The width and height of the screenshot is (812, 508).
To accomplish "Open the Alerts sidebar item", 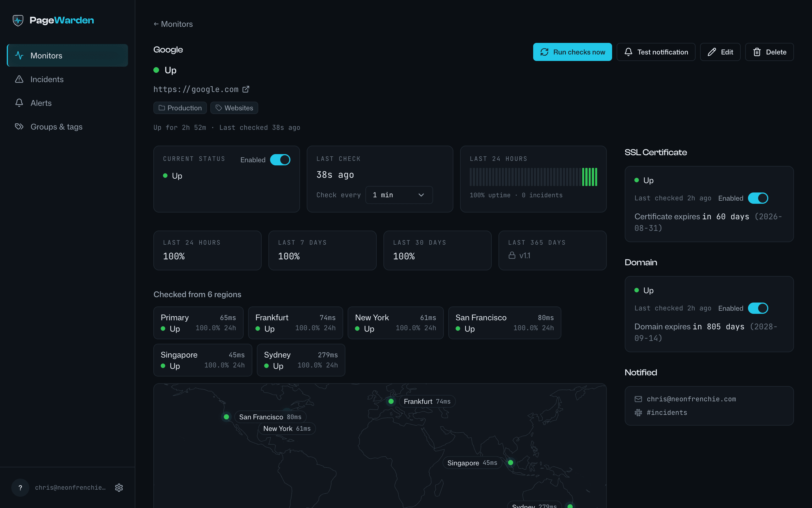I will [67, 103].
